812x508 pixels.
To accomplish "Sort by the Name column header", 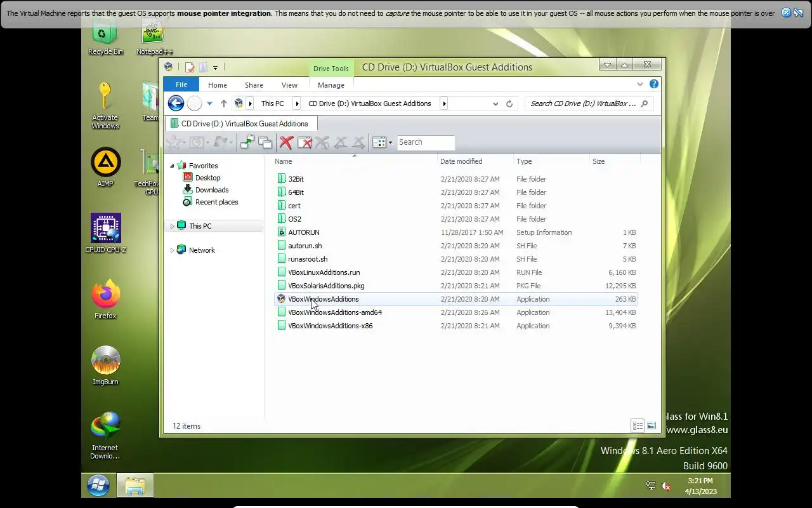I will tap(356, 161).
